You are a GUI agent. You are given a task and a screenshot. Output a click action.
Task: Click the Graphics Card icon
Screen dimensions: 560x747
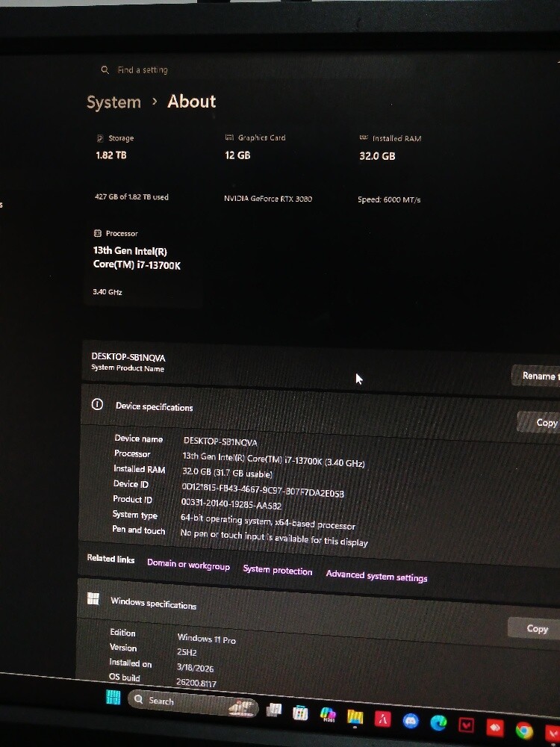click(229, 137)
